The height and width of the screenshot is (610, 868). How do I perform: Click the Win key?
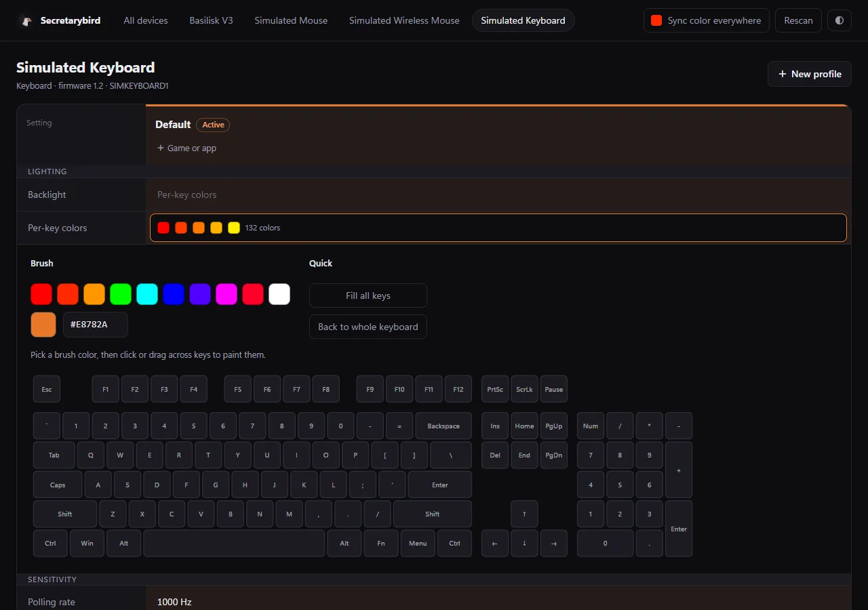tap(87, 543)
